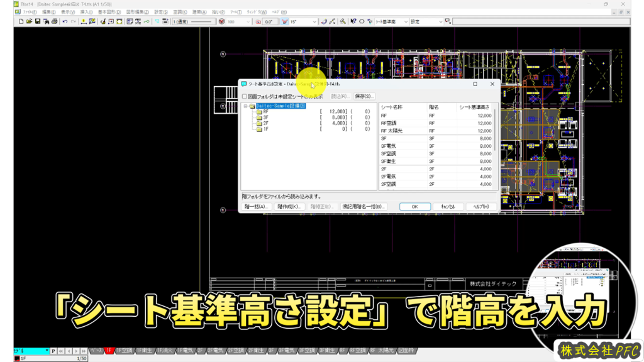Click the 2F folder icon in tree
The width and height of the screenshot is (644, 362).
tap(258, 123)
